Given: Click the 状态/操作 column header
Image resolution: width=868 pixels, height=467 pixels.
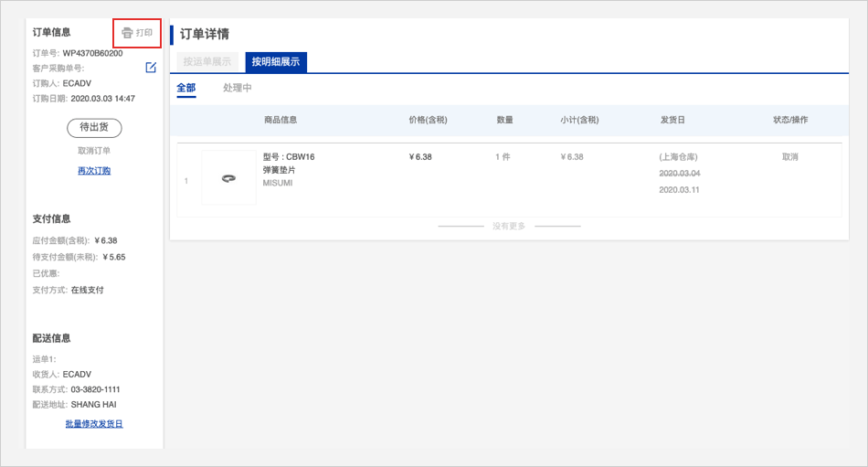Looking at the screenshot, I should [790, 120].
